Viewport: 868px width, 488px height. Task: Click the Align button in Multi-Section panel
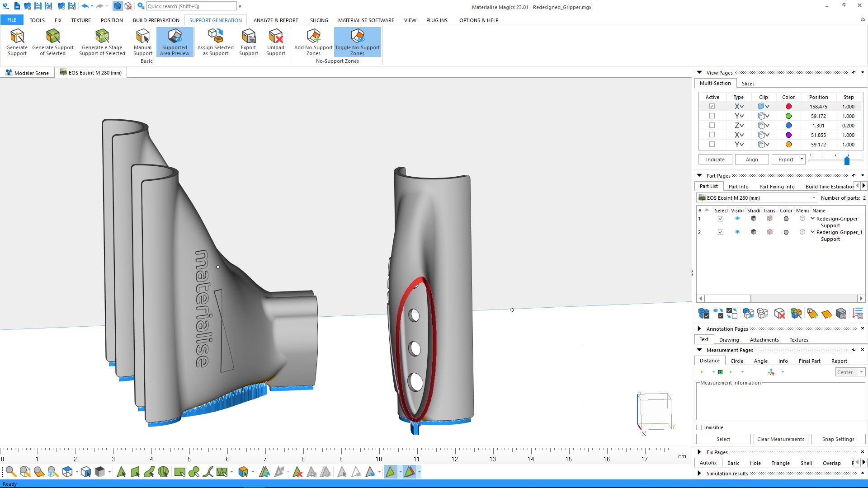(x=752, y=159)
